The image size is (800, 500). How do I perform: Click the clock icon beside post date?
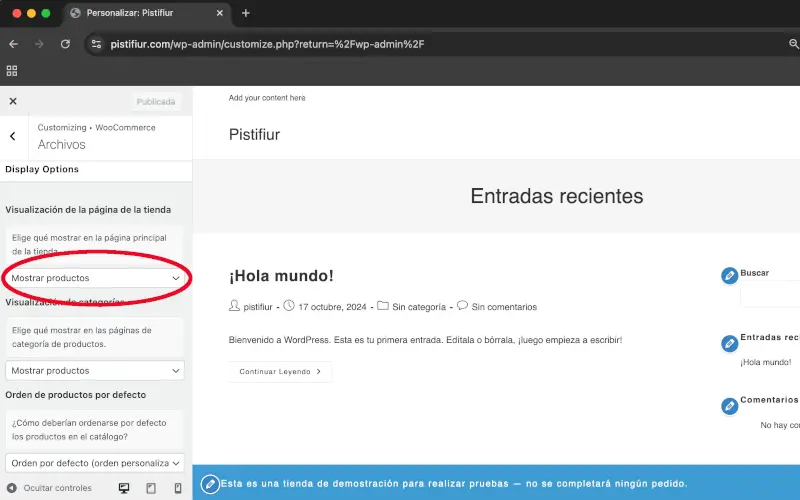(289, 306)
